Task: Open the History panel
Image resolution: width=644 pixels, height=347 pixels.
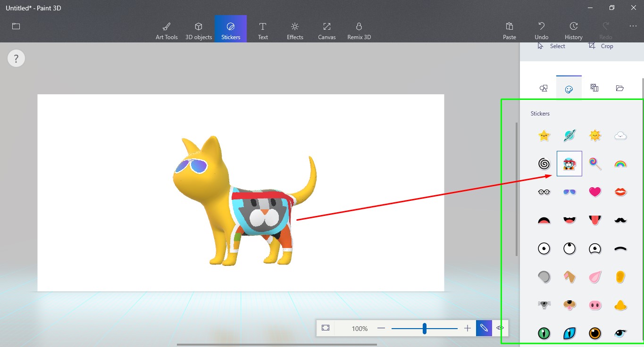Action: pos(573,29)
